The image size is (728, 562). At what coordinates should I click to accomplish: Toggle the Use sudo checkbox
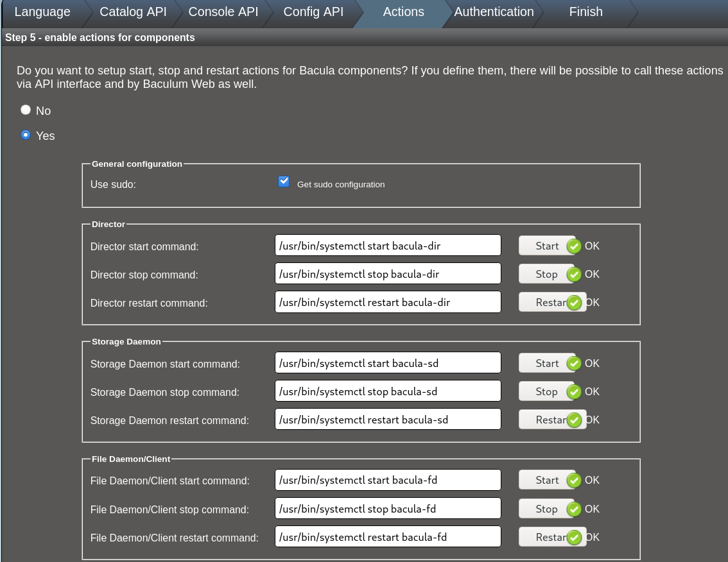tap(284, 182)
